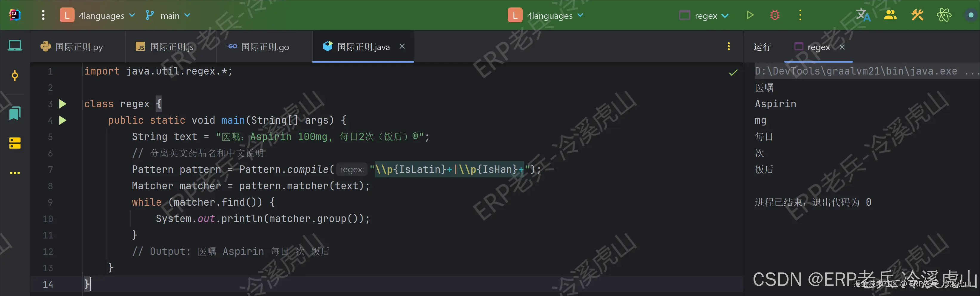The width and height of the screenshot is (980, 296).
Task: Click the while keyword on line 9
Action: pos(146,202)
